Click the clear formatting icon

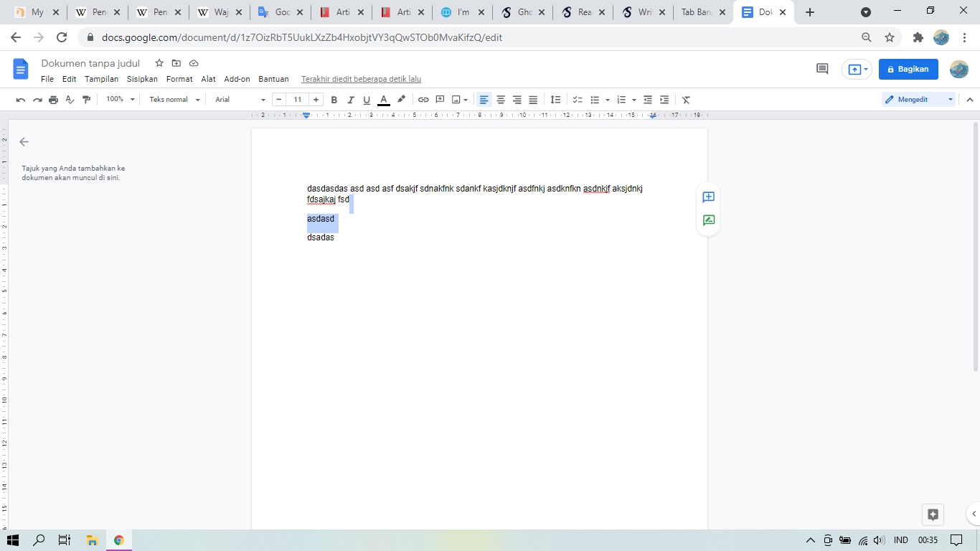pyautogui.click(x=686, y=100)
